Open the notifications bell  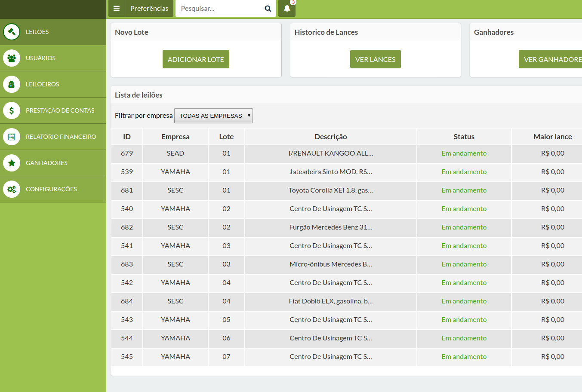[x=287, y=8]
